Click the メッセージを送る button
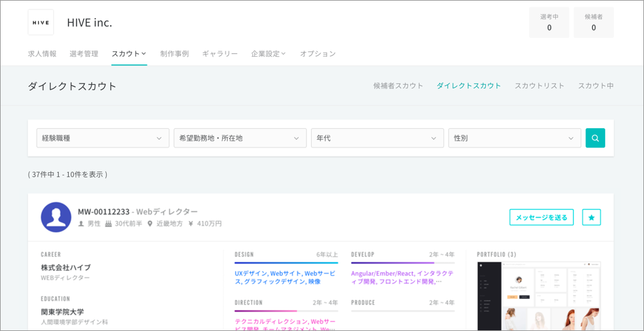The height and width of the screenshot is (331, 644). [x=542, y=218]
